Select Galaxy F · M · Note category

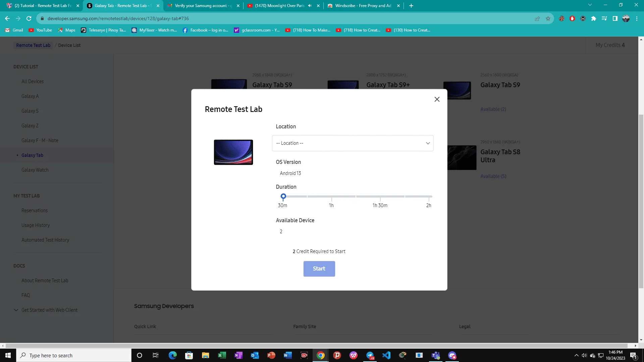40,140
